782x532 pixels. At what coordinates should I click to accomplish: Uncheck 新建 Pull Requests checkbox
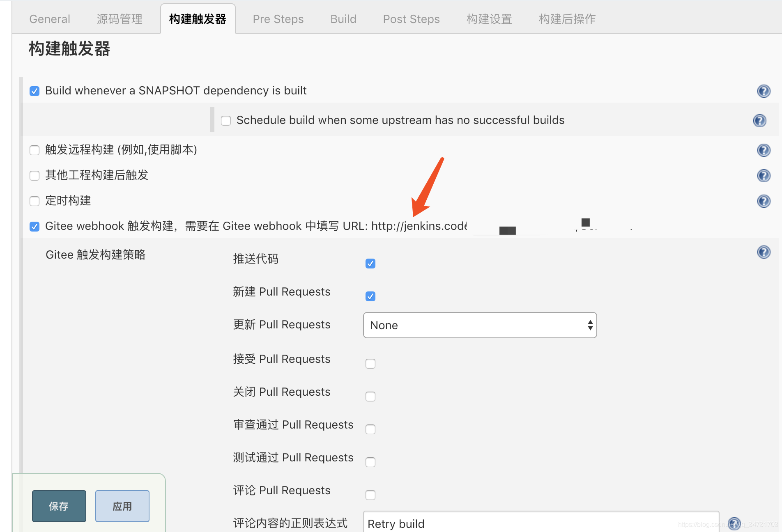point(370,296)
